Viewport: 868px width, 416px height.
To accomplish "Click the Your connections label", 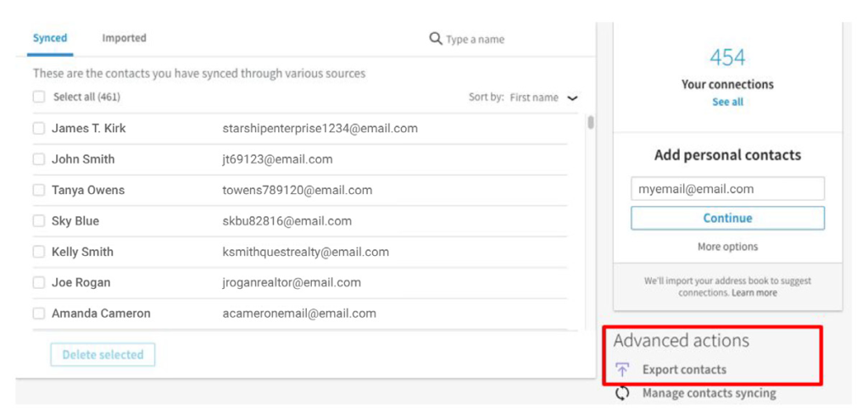I will pos(727,85).
